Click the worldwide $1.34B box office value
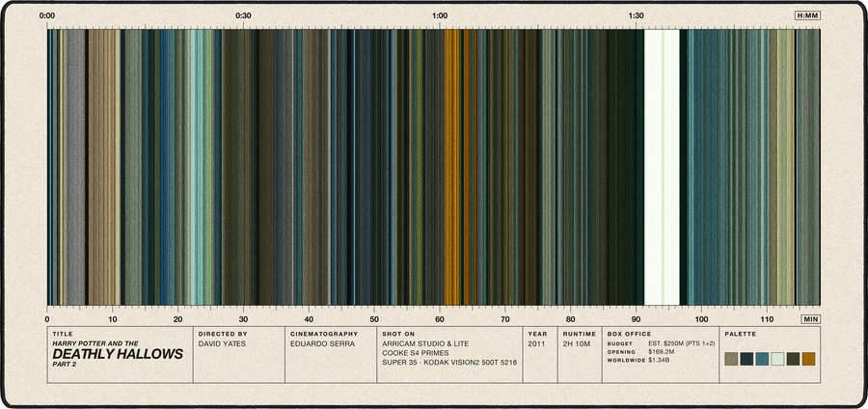This screenshot has width=868, height=409. tap(660, 360)
